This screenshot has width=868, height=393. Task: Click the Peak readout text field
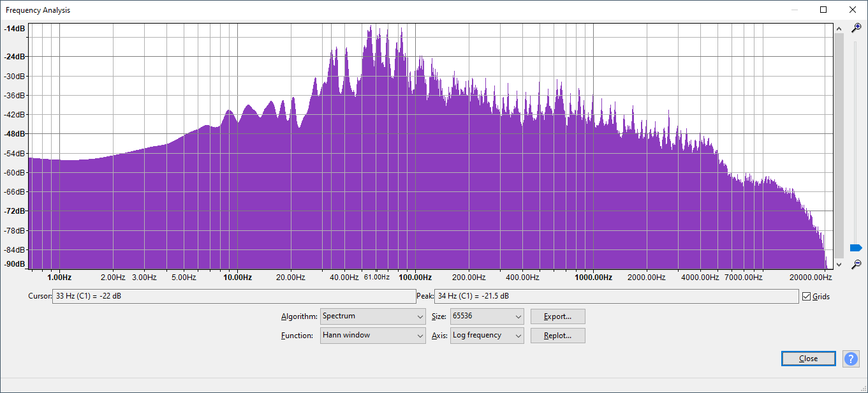tap(616, 297)
